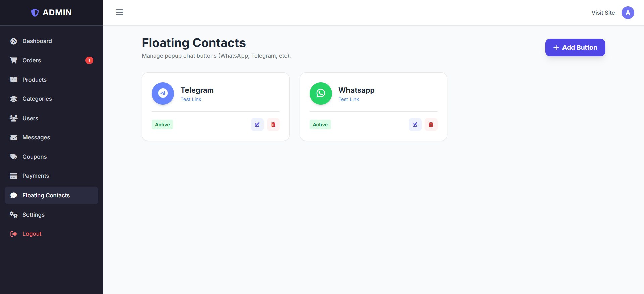Click the hamburger menu sidebar toggle

click(x=119, y=13)
